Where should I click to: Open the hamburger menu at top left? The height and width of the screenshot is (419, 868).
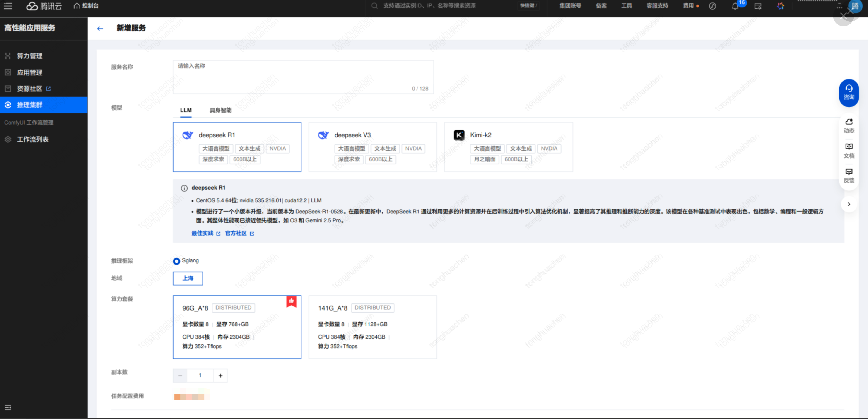8,6
